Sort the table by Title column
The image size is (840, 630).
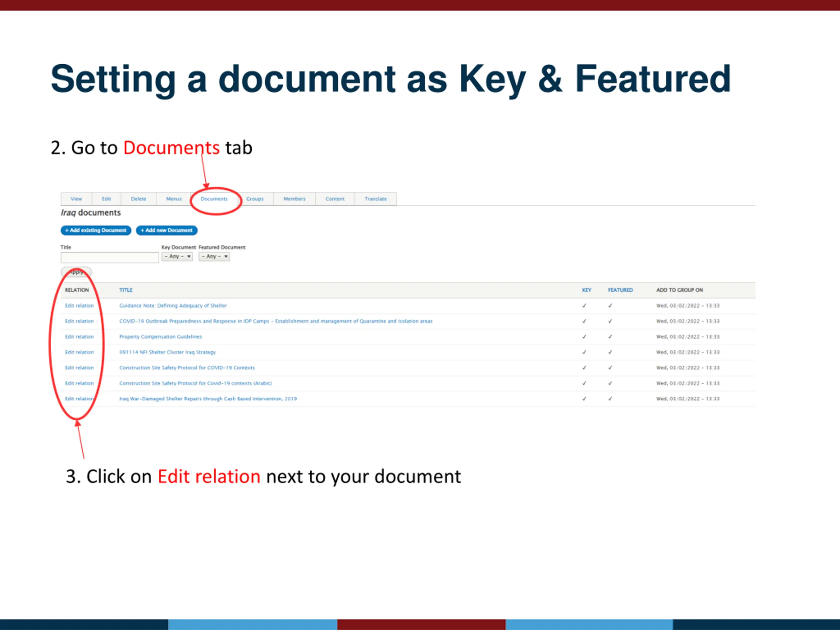pos(126,290)
